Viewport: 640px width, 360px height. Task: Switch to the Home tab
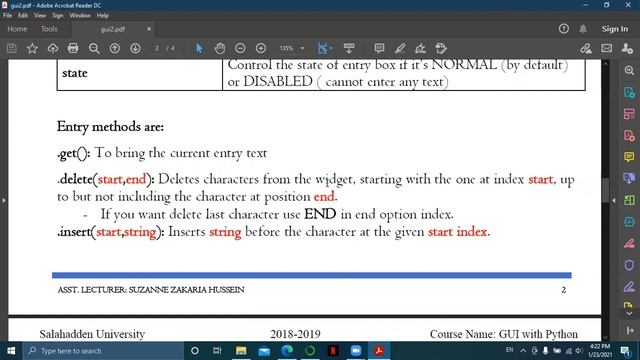point(17,29)
